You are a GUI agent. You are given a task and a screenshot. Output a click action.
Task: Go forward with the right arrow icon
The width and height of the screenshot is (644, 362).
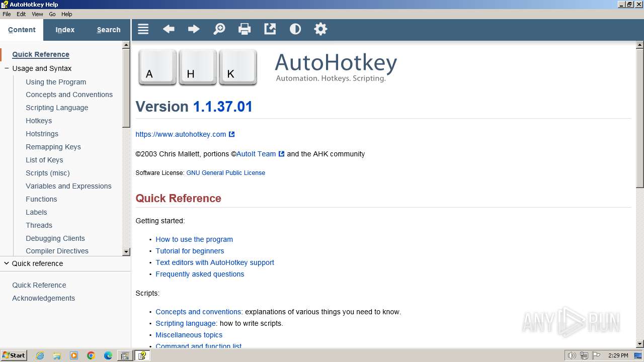[194, 29]
